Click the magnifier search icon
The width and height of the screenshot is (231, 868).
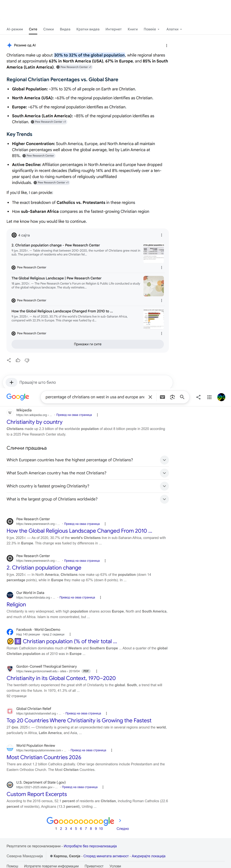pyautogui.click(x=182, y=397)
